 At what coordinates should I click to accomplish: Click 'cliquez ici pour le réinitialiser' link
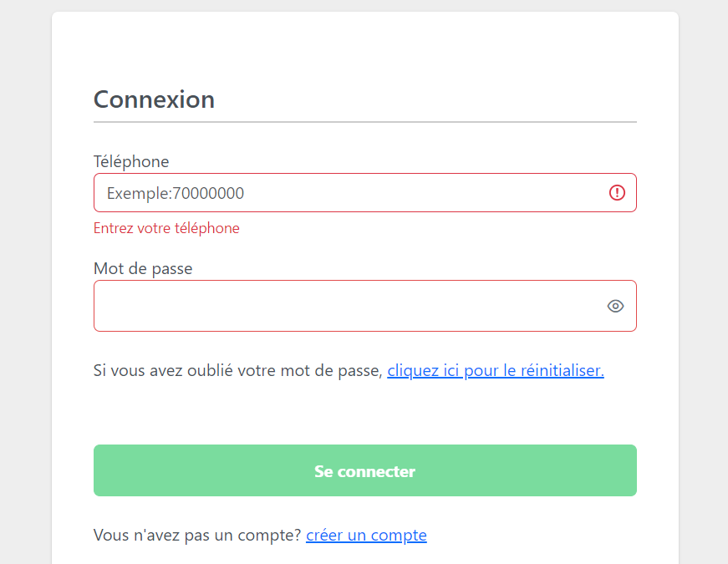click(496, 370)
